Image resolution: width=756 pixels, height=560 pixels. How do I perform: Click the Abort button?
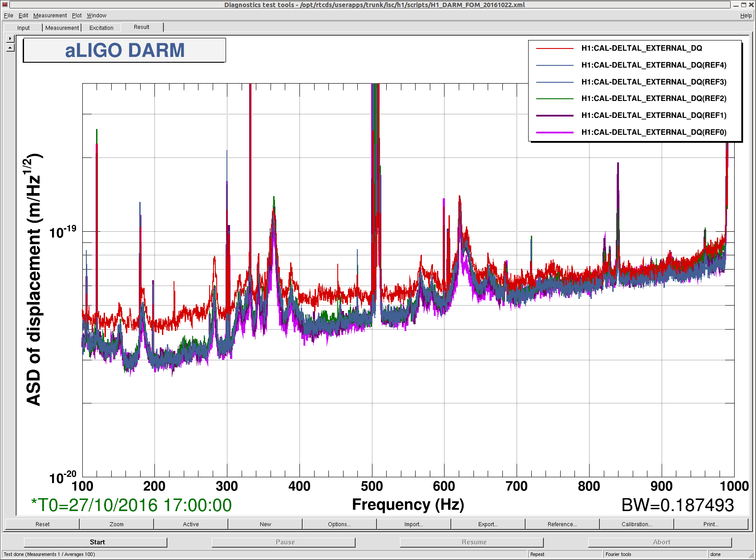click(x=660, y=542)
